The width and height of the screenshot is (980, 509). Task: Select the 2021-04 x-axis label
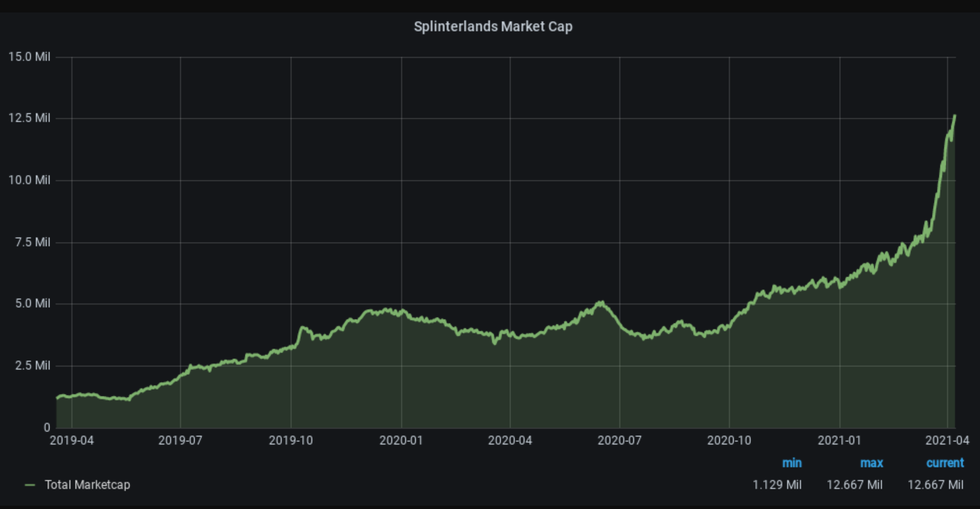947,440
